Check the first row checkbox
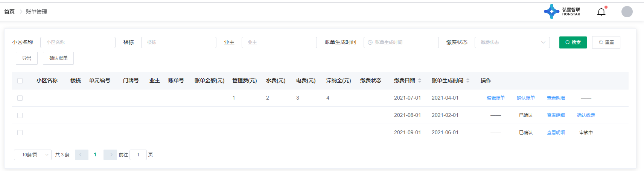Screen dimensions: 644x171 point(20,98)
